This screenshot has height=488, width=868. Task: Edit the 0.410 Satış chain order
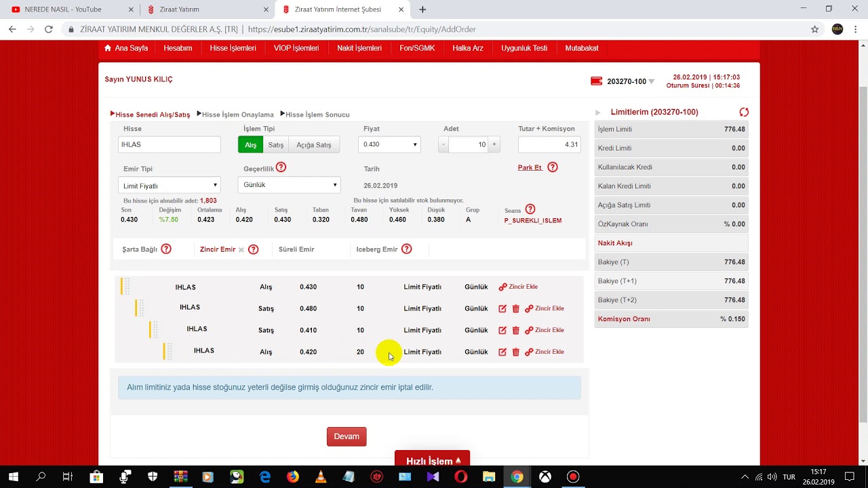tap(502, 330)
